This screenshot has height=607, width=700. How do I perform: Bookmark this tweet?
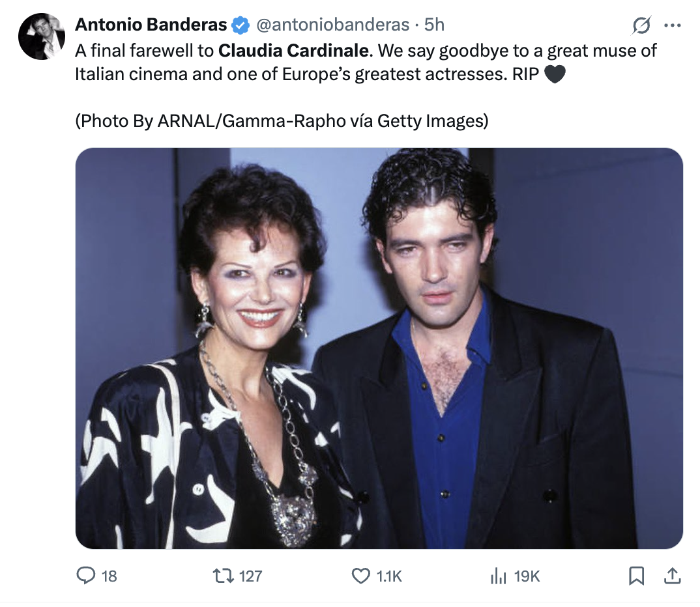(x=636, y=576)
